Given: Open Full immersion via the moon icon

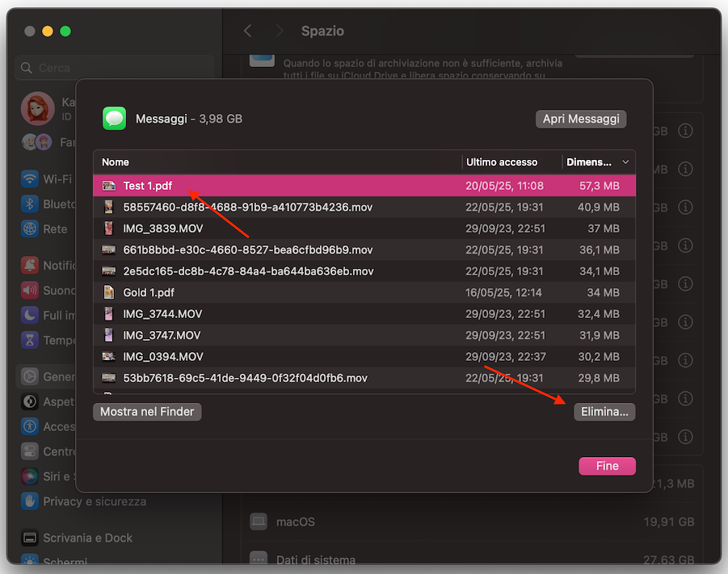Looking at the screenshot, I should point(29,315).
